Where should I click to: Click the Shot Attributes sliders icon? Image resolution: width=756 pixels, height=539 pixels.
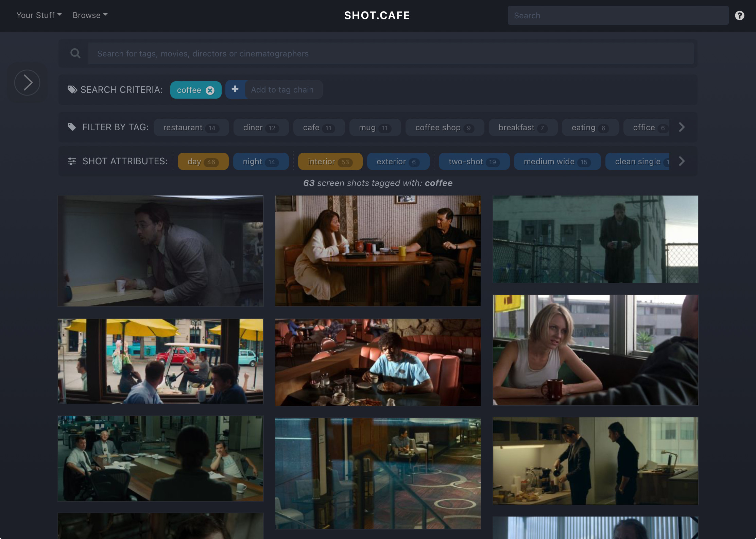72,161
